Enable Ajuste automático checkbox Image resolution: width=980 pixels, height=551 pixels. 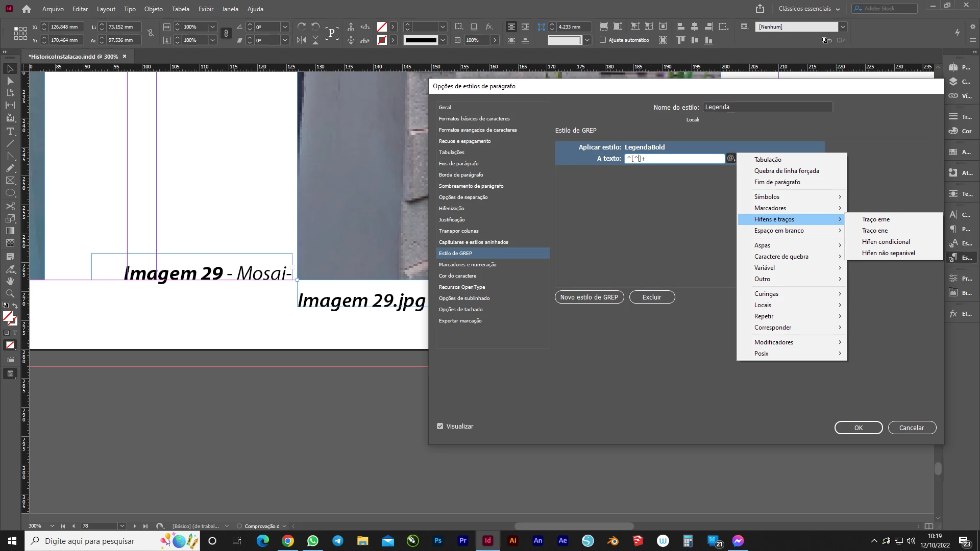(603, 40)
